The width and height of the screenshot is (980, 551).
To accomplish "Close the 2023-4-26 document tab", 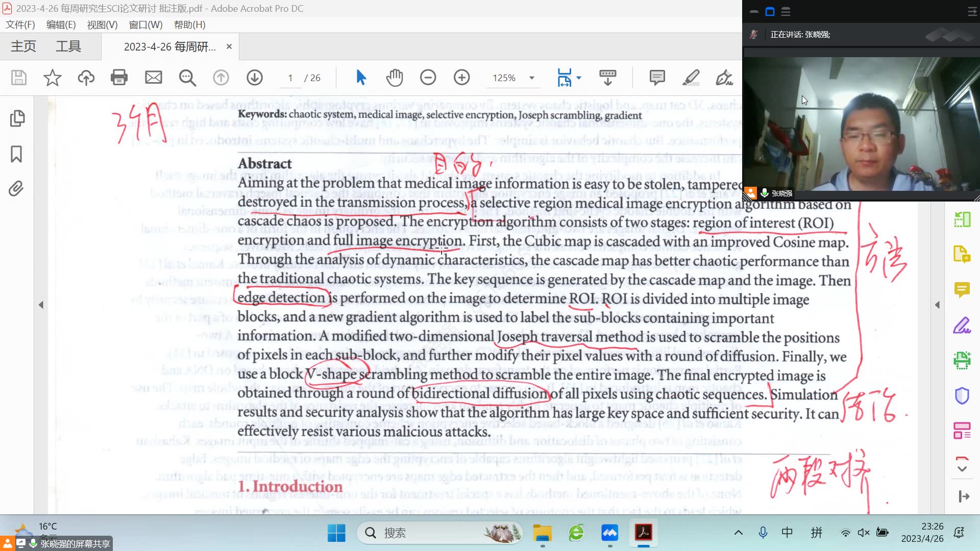I will pyautogui.click(x=229, y=46).
